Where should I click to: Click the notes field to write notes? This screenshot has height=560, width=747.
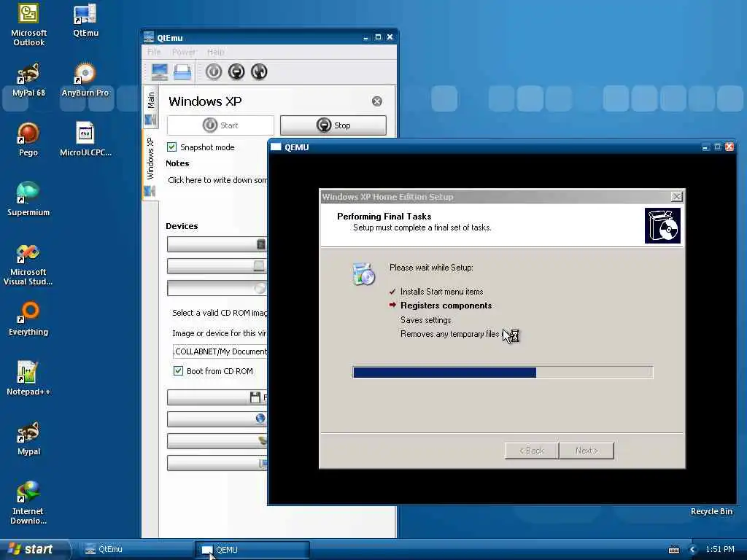pyautogui.click(x=217, y=180)
